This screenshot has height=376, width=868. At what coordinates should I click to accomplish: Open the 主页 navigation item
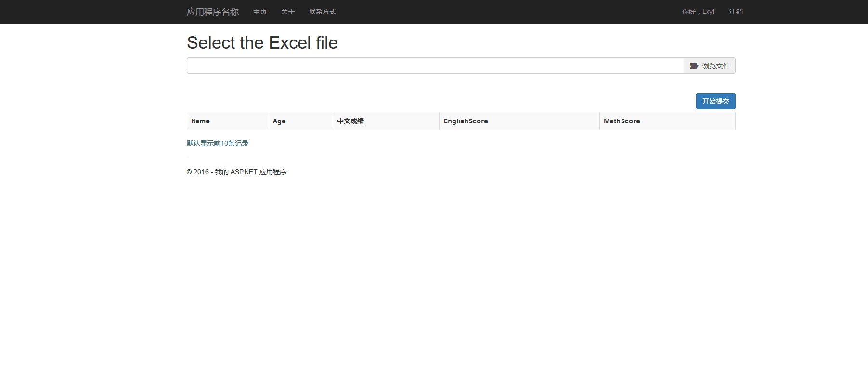point(259,12)
